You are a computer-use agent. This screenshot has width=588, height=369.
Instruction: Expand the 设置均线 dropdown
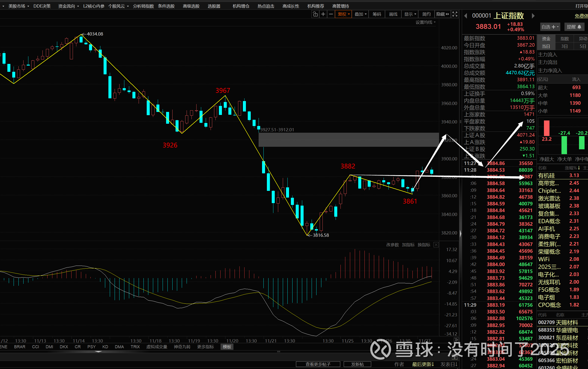(x=425, y=22)
